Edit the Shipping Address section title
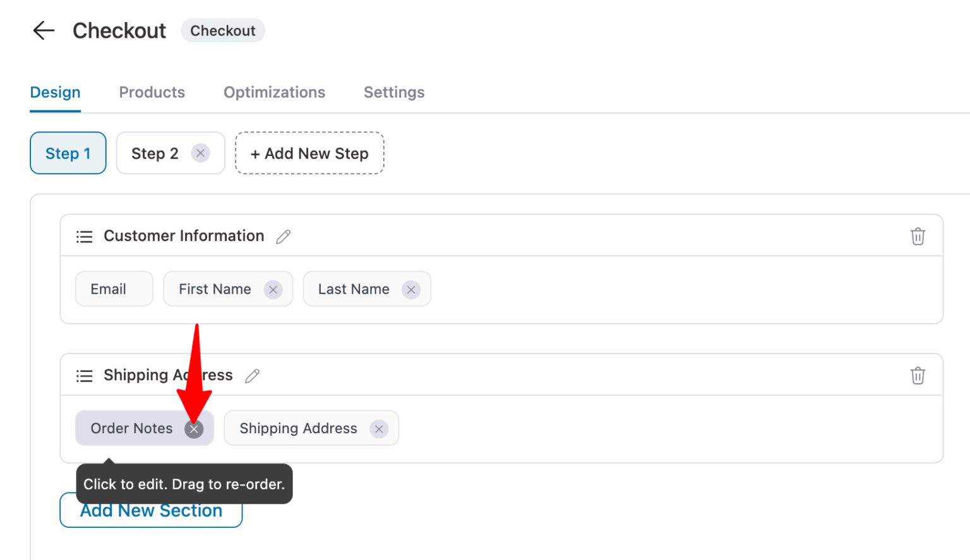The height and width of the screenshot is (560, 970). 252,375
